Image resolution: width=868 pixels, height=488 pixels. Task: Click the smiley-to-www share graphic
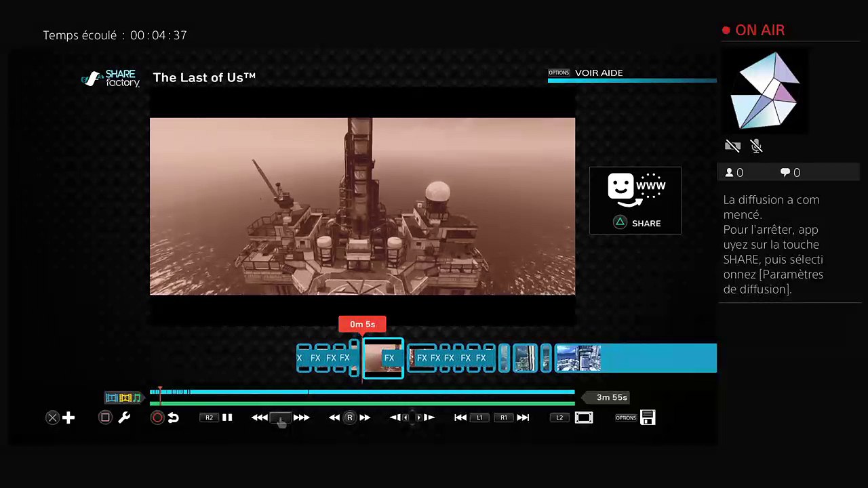point(636,190)
